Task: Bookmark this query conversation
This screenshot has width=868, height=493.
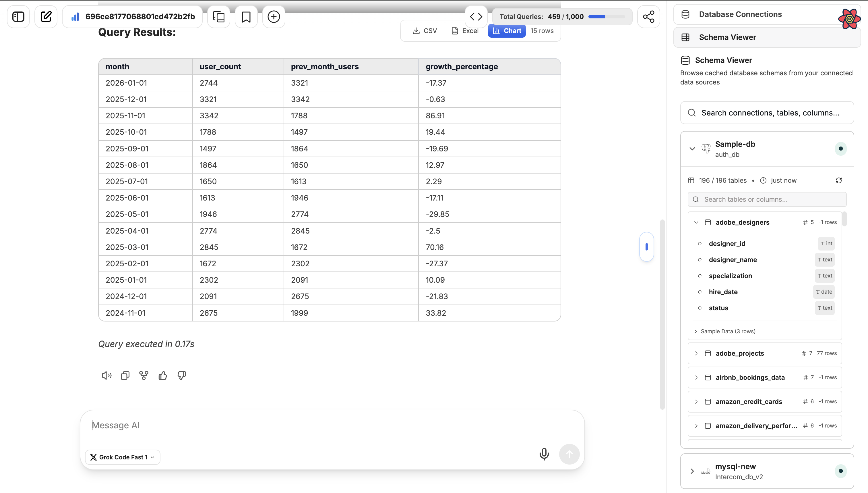Action: point(246,16)
